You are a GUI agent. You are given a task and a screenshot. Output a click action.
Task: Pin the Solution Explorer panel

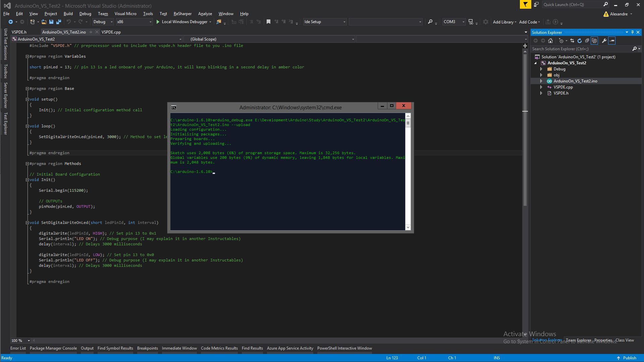(x=632, y=32)
